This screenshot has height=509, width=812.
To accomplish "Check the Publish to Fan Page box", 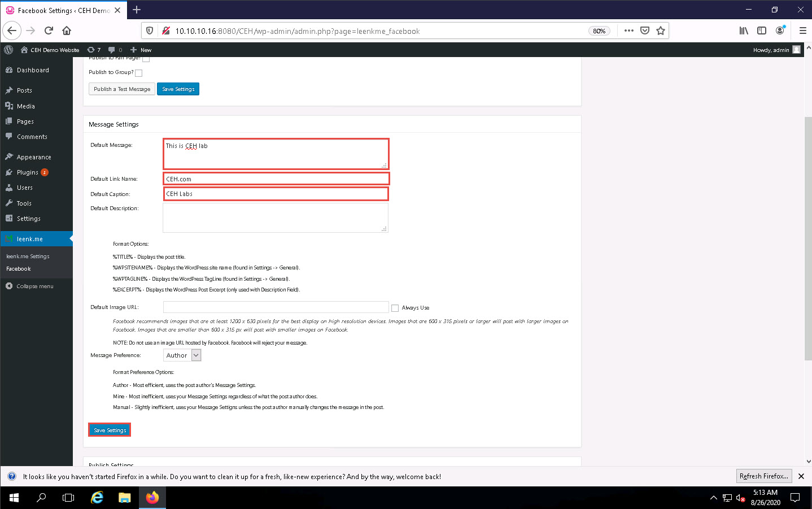I will click(146, 59).
